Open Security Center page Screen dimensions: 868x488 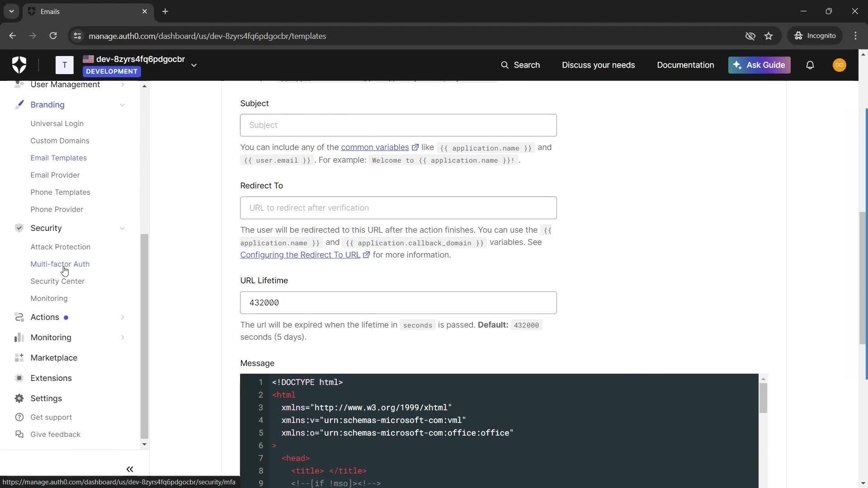point(57,281)
